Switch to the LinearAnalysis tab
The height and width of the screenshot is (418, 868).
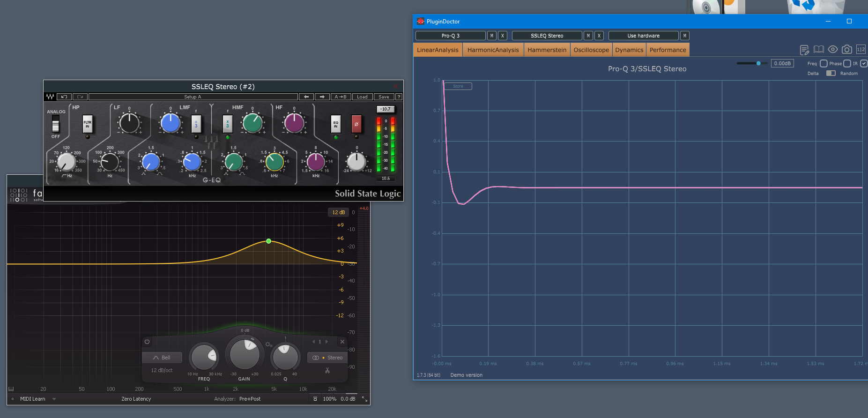(x=438, y=50)
